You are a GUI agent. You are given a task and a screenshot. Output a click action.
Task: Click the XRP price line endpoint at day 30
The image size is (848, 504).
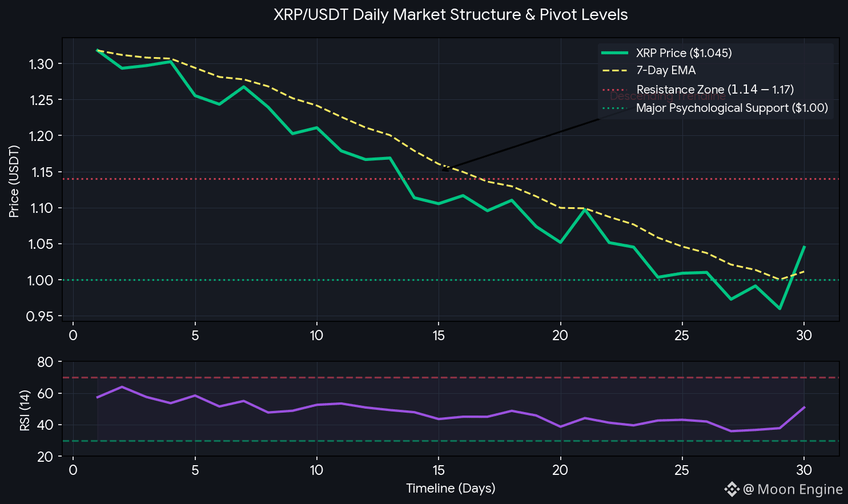click(x=804, y=247)
